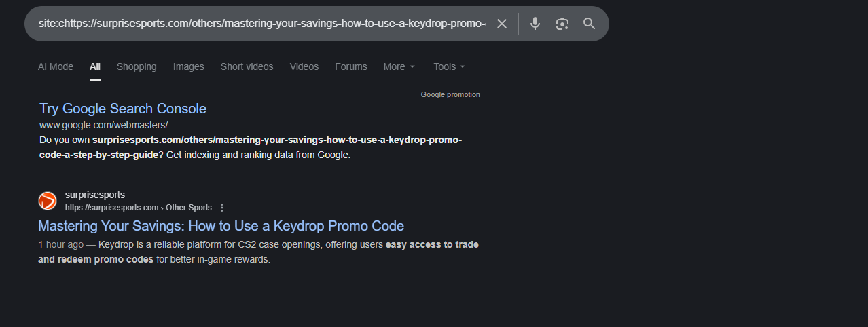Switch to AI Mode tab
This screenshot has width=868, height=327.
[56, 66]
